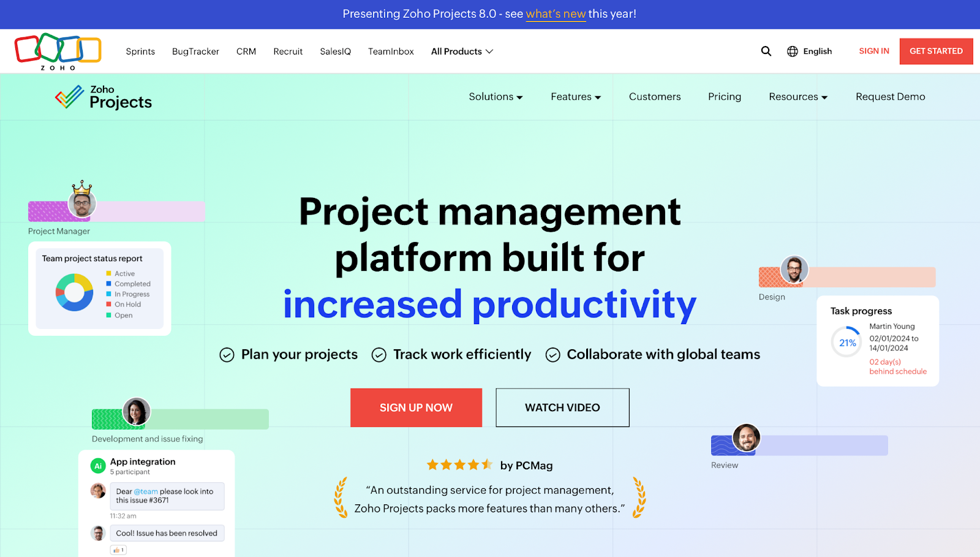Click the Track work efficiently checkmark
Image resolution: width=980 pixels, height=557 pixels.
(x=379, y=354)
